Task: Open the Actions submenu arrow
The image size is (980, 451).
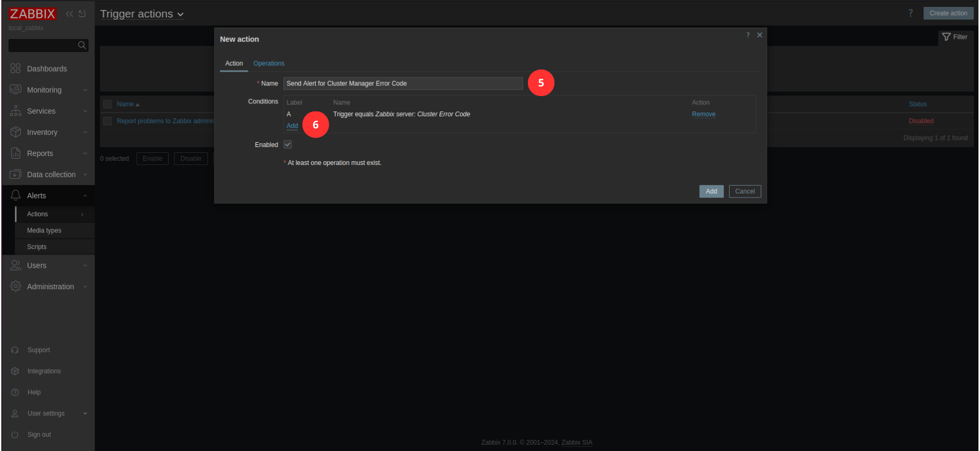Action: click(x=82, y=214)
